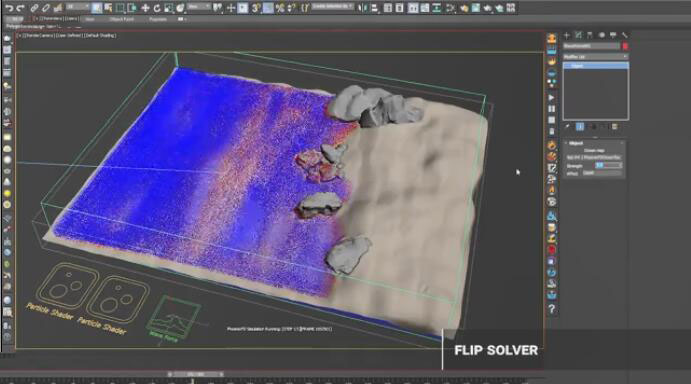
Task: Click the question mark help icon in the side toolbar
Action: coord(551,309)
